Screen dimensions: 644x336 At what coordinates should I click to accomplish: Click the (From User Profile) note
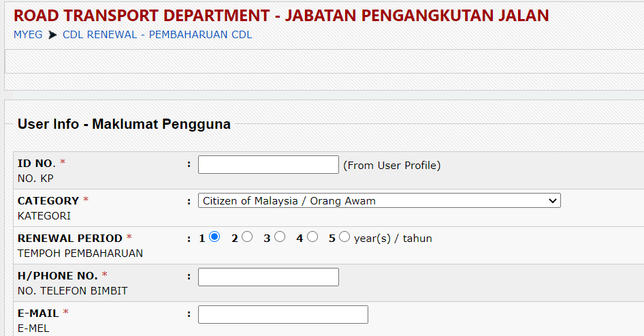[x=392, y=165]
